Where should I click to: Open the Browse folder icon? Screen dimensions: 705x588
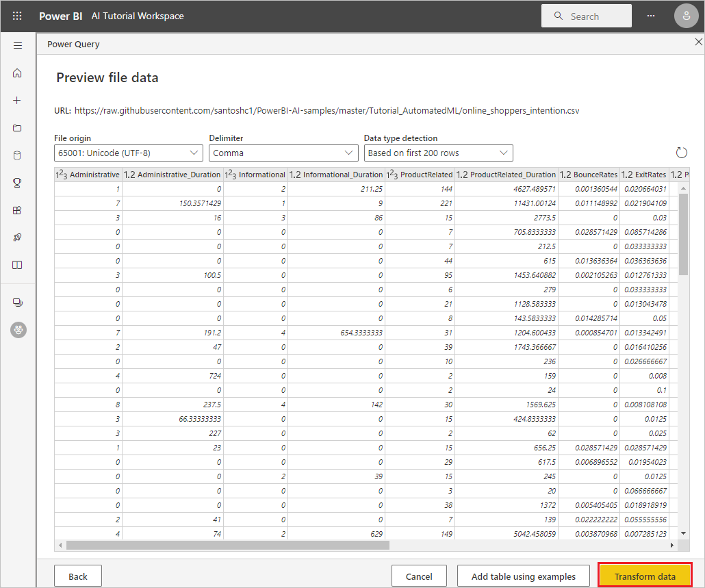tap(17, 128)
